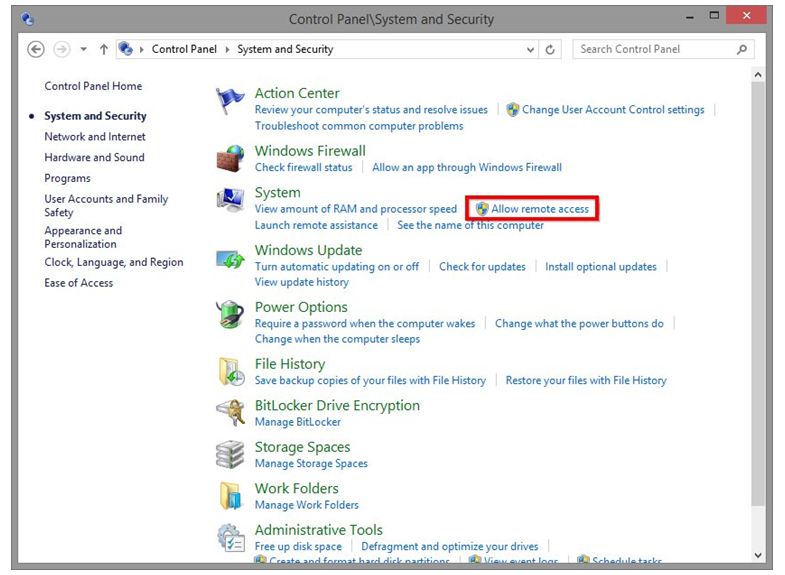Click the Power Options battery icon
This screenshot has height=575, width=785.
tap(230, 315)
